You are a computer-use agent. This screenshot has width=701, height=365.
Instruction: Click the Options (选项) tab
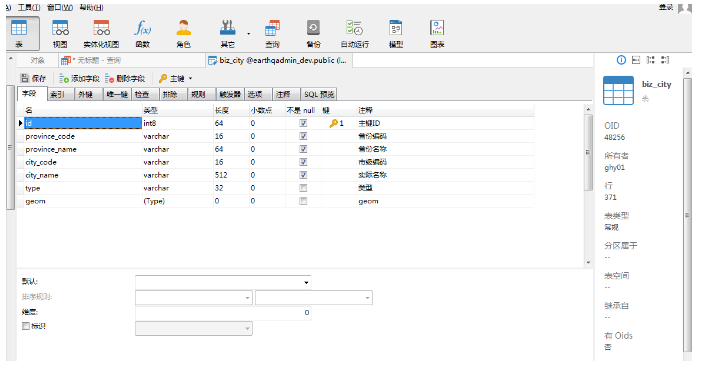(x=258, y=94)
